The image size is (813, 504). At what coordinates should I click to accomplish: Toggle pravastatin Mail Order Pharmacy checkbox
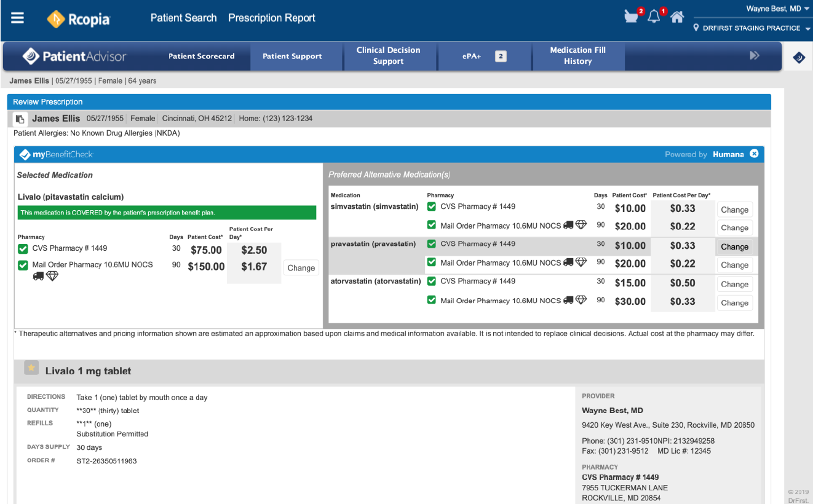coord(431,262)
